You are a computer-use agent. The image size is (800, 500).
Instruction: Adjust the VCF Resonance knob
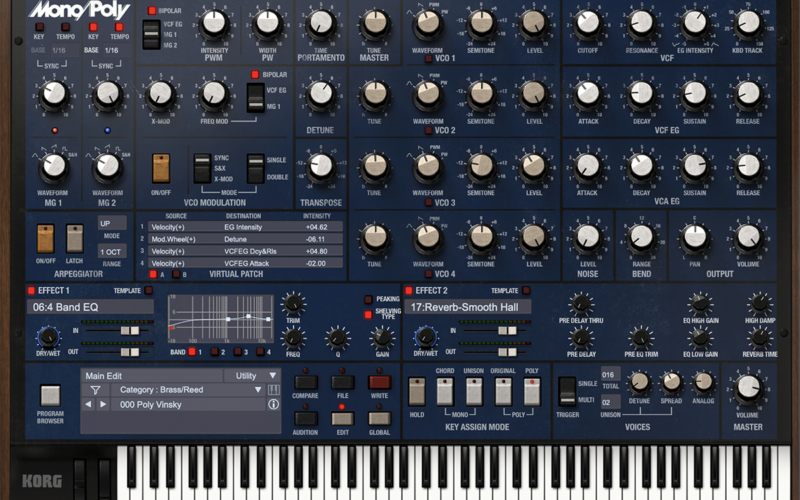coord(641,23)
